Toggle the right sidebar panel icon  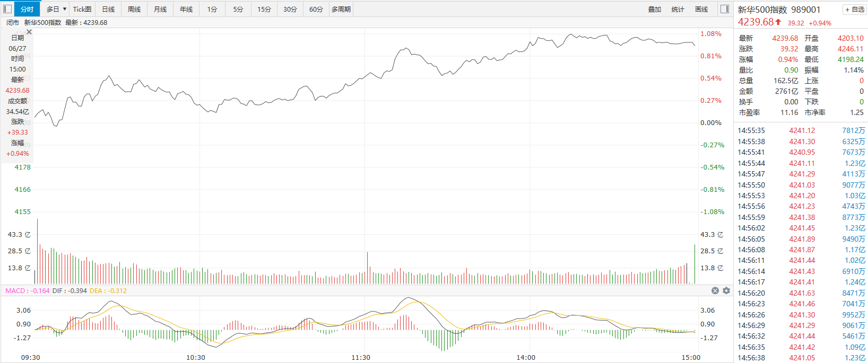click(x=725, y=9)
